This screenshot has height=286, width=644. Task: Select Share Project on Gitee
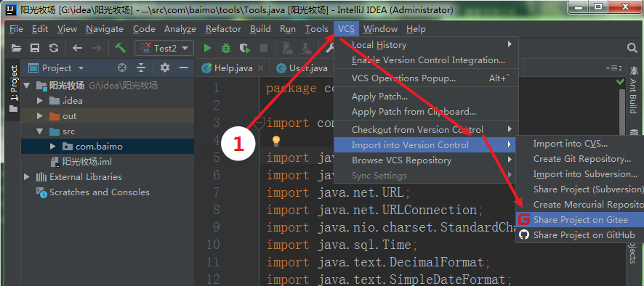[x=580, y=219]
